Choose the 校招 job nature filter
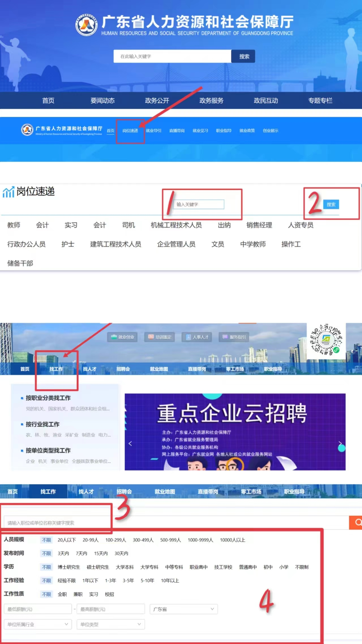Screen dimensions: 362x644 tap(109, 594)
